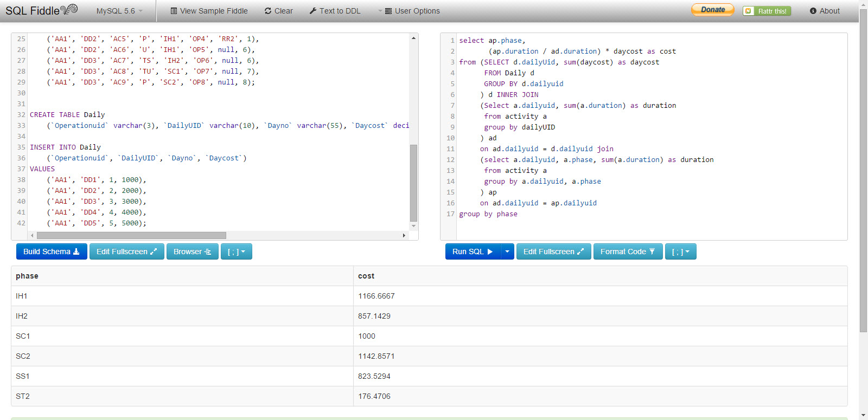This screenshot has height=420, width=868.
Task: Click the schema editor's scroll-up arrow
Action: [x=413, y=38]
